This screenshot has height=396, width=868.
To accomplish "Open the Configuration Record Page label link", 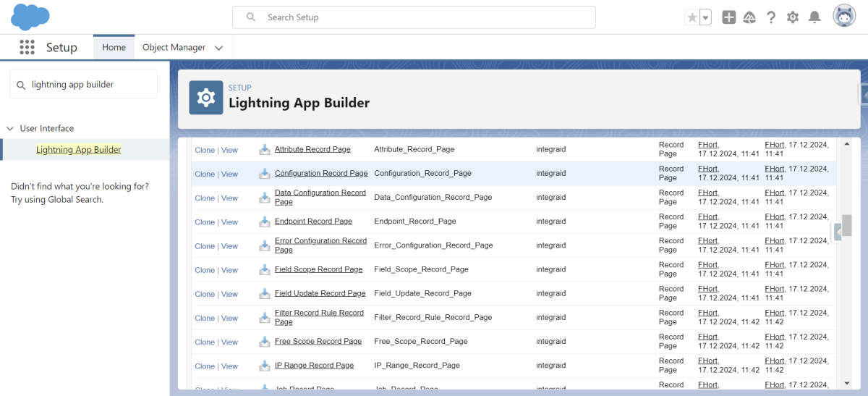I will [x=321, y=173].
